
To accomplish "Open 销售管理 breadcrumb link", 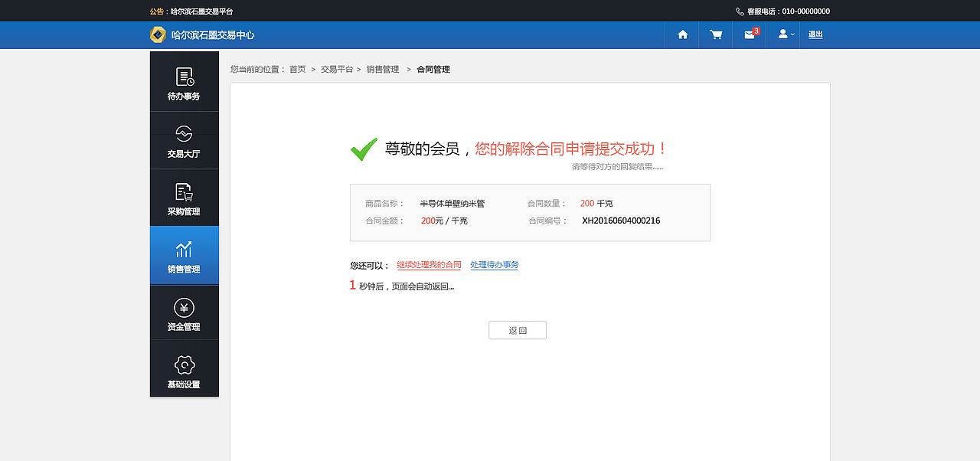I will pos(383,68).
